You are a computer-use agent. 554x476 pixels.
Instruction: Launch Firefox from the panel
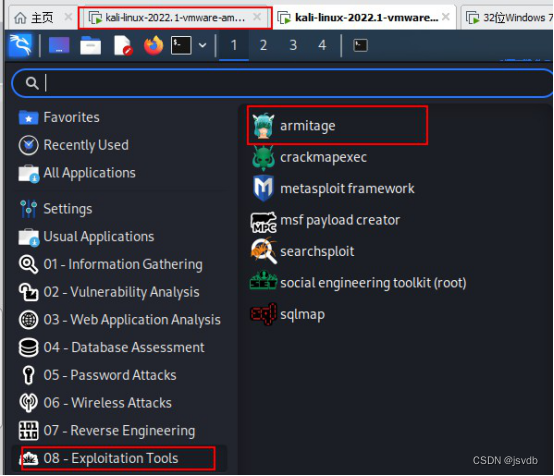point(153,46)
